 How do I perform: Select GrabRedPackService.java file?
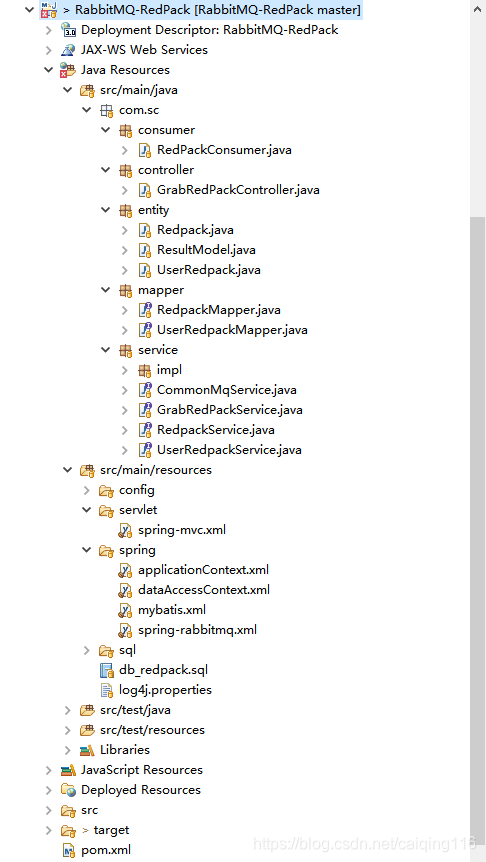click(229, 410)
